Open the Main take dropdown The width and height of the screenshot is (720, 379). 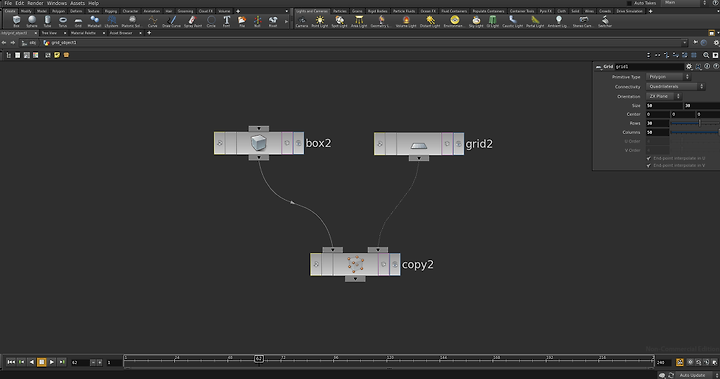pos(685,3)
